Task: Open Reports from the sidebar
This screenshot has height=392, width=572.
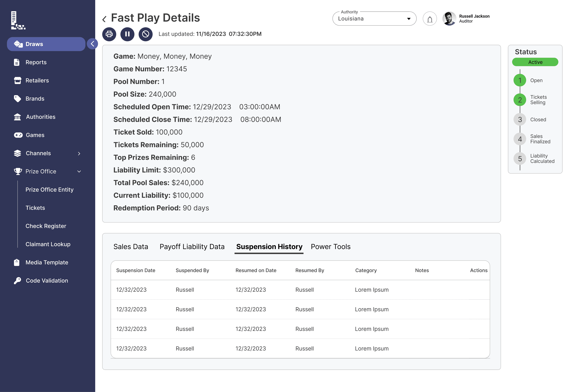Action: [x=36, y=62]
